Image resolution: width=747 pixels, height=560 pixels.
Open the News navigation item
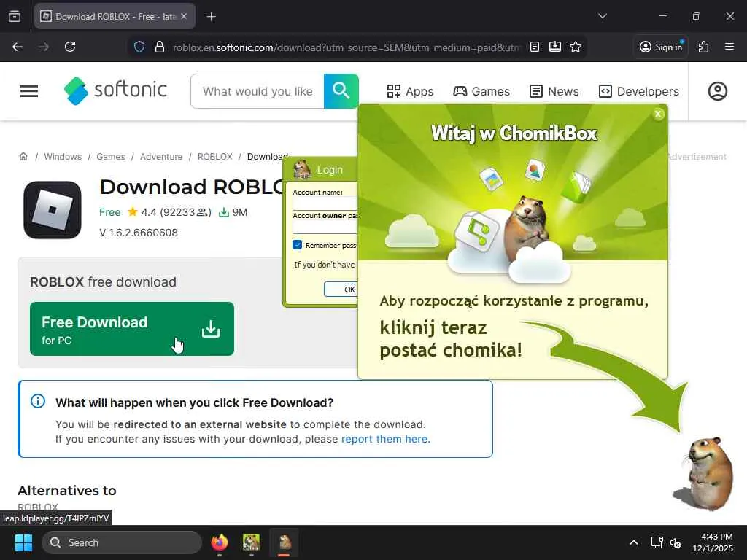click(554, 91)
